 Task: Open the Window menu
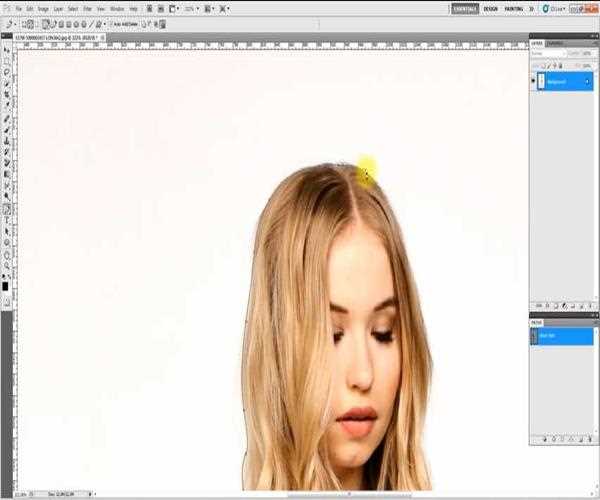point(117,8)
